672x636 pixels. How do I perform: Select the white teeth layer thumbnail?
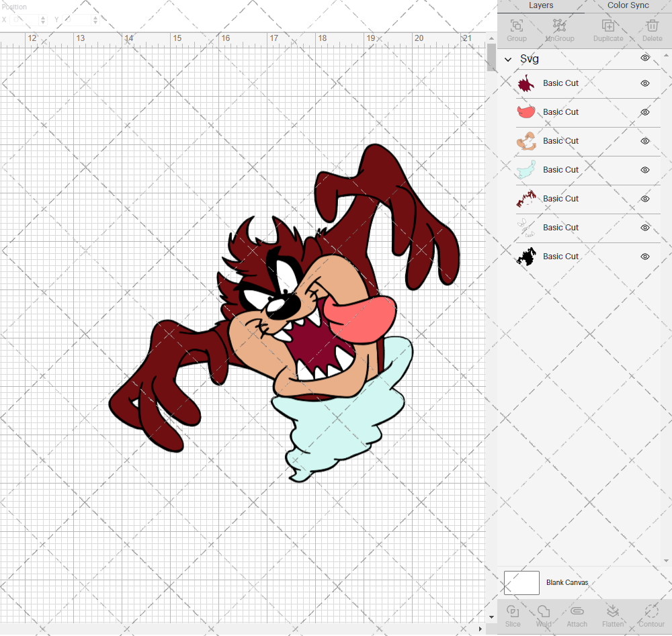click(526, 228)
